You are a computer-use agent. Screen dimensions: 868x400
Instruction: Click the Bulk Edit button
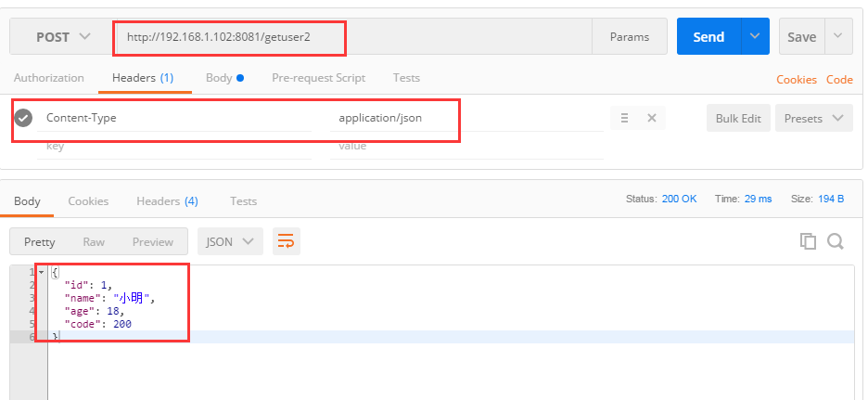click(738, 119)
